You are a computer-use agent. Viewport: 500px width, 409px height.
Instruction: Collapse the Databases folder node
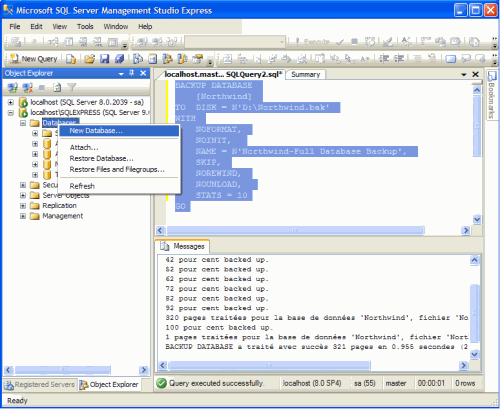coord(23,123)
